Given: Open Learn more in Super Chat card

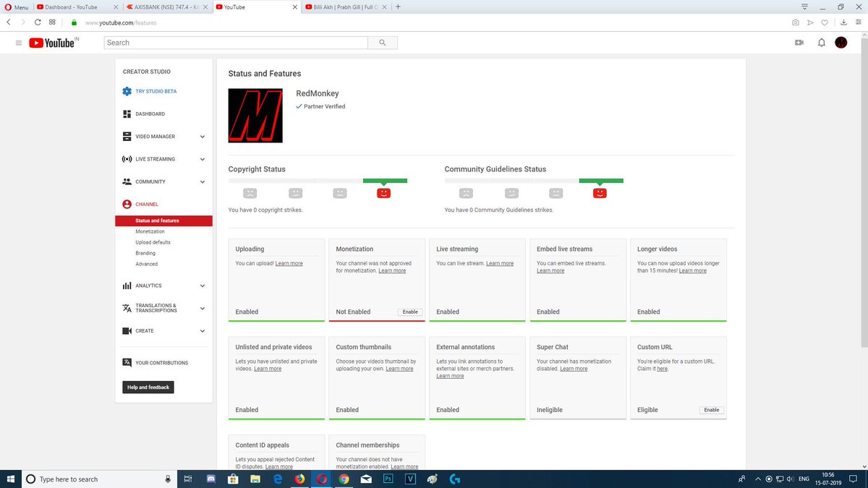Looking at the screenshot, I should tap(574, 369).
